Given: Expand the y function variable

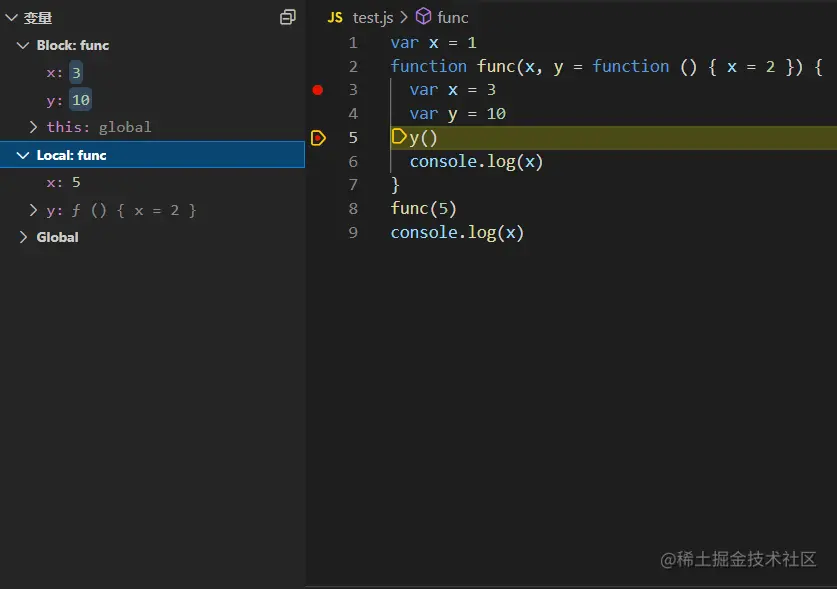Looking at the screenshot, I should click(33, 210).
